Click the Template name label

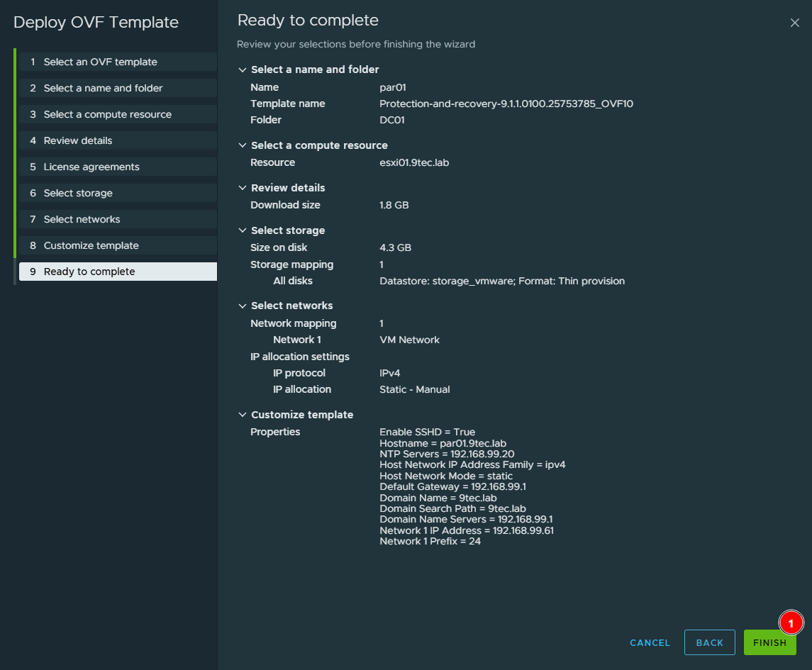(x=287, y=104)
